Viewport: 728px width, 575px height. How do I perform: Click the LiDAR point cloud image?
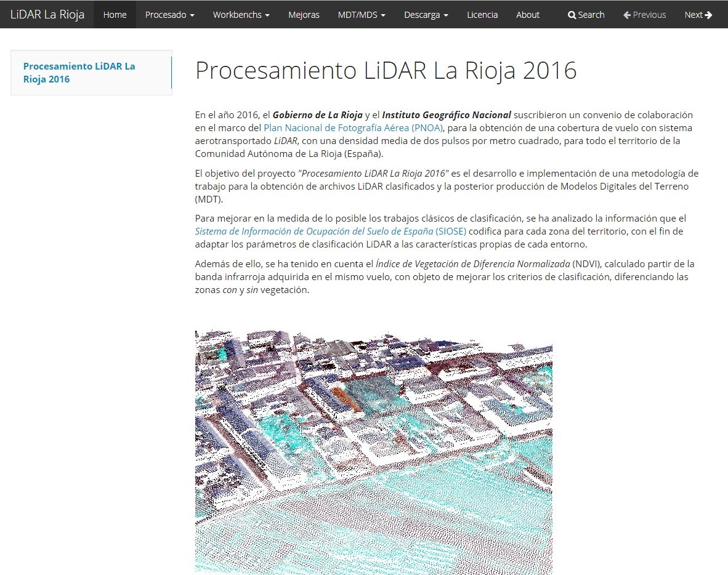tap(373, 452)
